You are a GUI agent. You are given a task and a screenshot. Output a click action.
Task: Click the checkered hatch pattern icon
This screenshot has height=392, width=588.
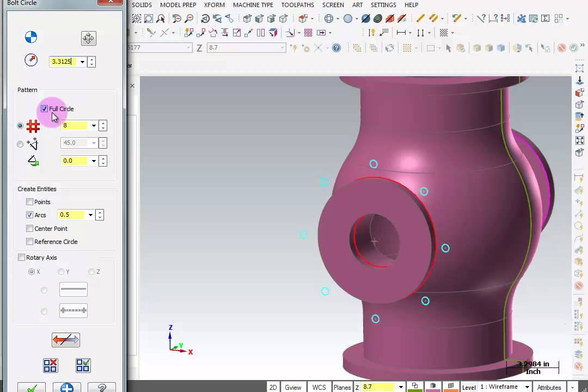click(x=444, y=33)
